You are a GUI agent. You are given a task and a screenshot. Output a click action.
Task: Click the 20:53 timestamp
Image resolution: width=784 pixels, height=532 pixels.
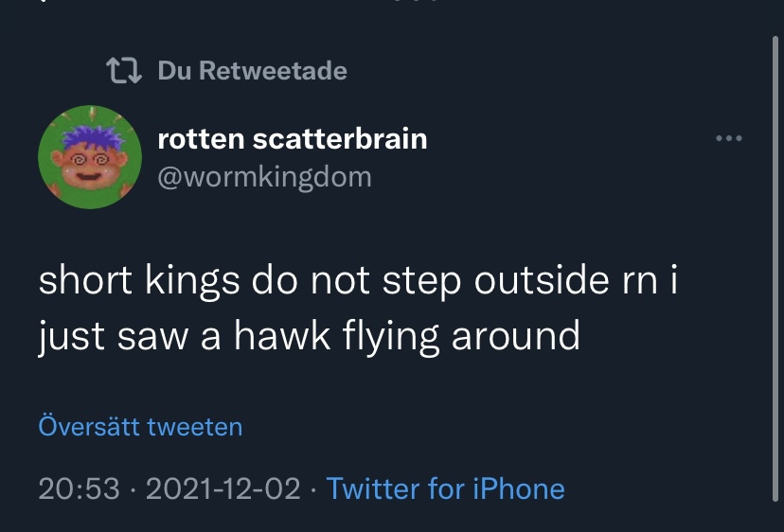[80, 488]
